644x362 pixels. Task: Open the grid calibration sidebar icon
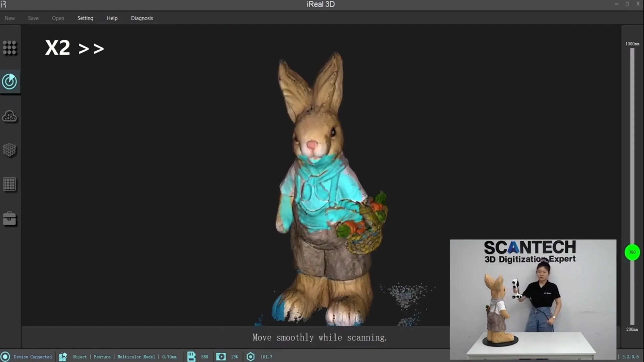tap(10, 184)
